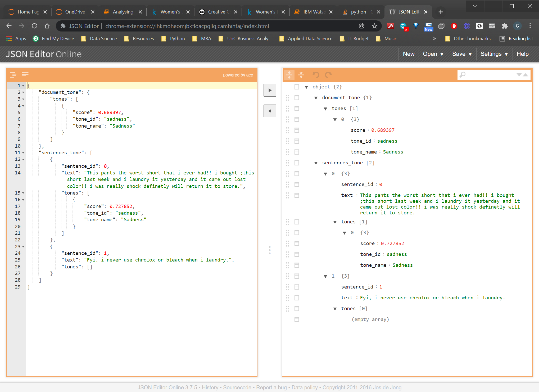
Task: Switch to the IBM Watson browser tab
Action: pyautogui.click(x=313, y=12)
